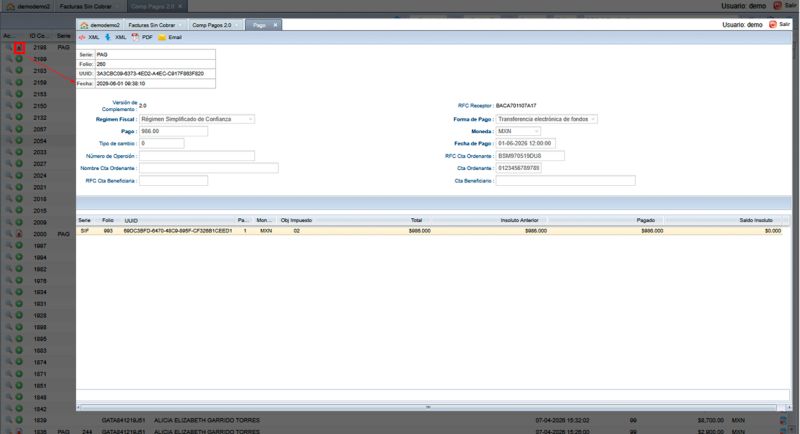Select the Pago tab
800x434 pixels.
point(263,25)
